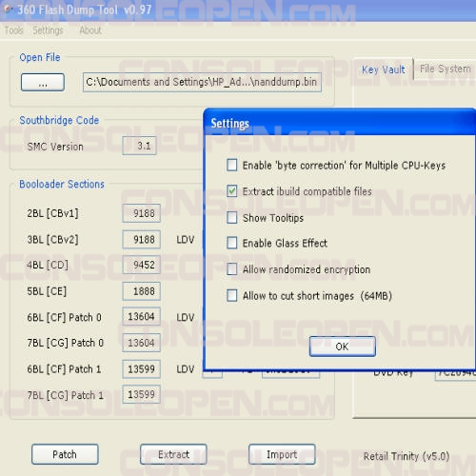Viewport: 476px width, 476px height.
Task: Switch to the Key Vault tab
Action: tap(383, 69)
